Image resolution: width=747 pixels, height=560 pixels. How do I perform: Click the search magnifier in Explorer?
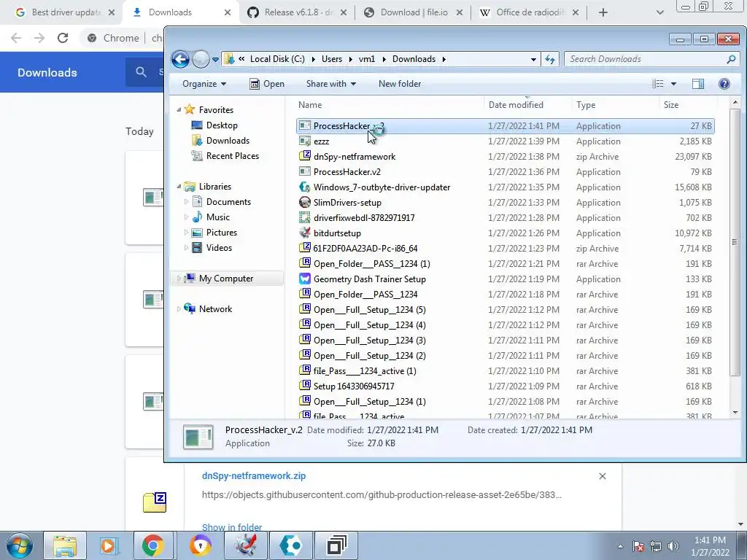(x=731, y=59)
